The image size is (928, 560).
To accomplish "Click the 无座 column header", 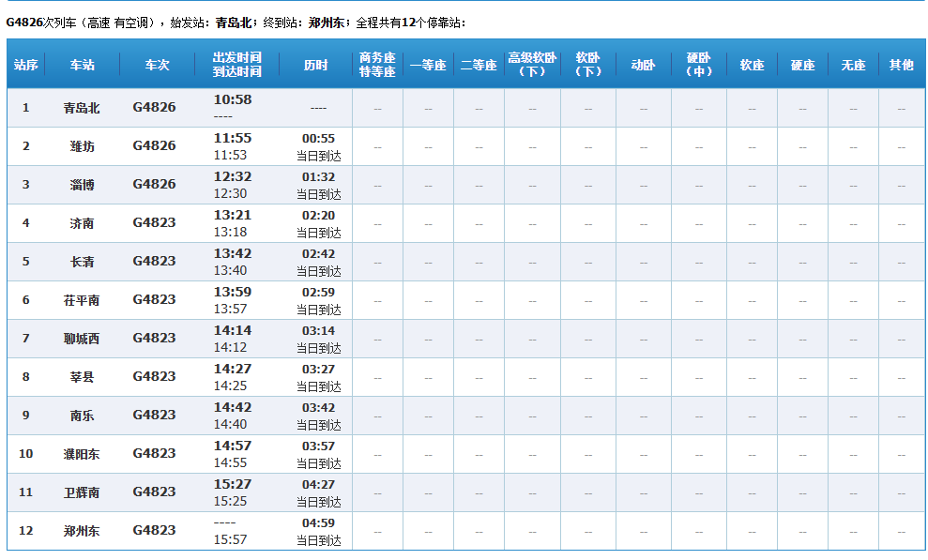I will (x=853, y=65).
